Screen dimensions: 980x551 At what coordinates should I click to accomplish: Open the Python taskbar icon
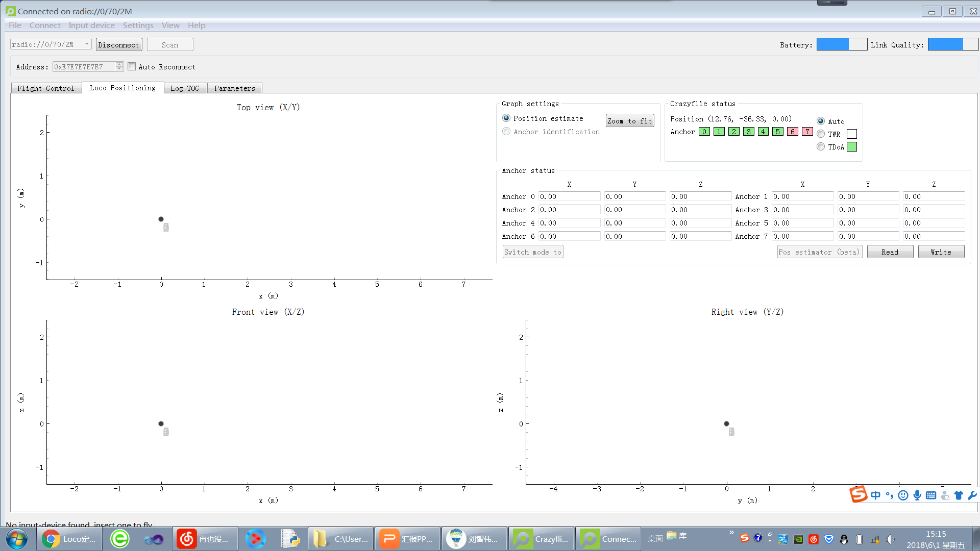290,539
